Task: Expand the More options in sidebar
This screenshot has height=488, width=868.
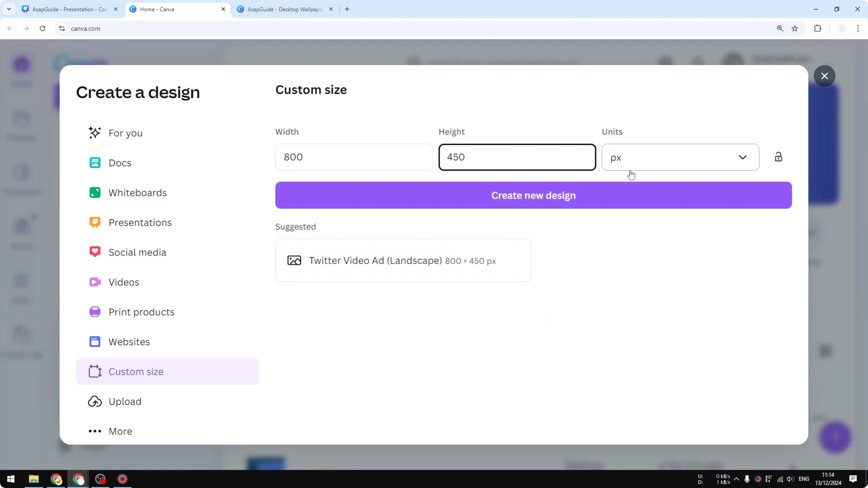Action: pos(95,431)
